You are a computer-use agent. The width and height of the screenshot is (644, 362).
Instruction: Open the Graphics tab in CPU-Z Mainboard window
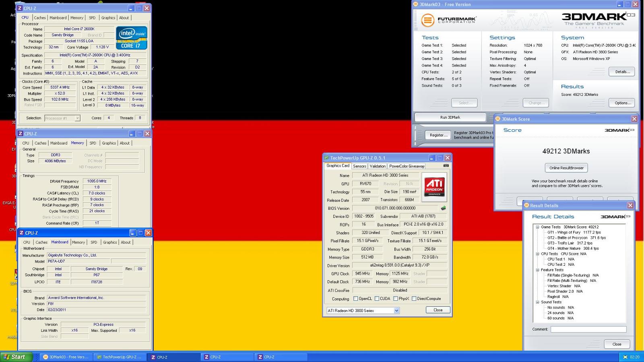(x=110, y=242)
